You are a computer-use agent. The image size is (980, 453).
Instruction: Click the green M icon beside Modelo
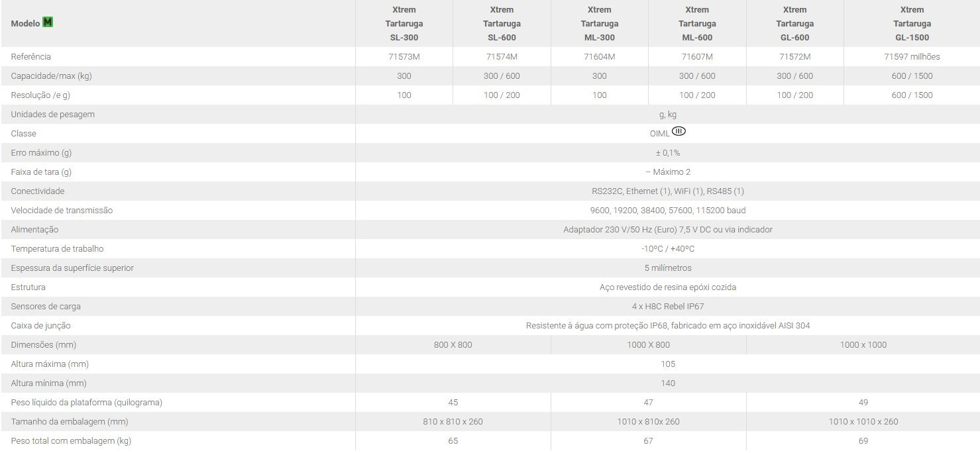48,23
